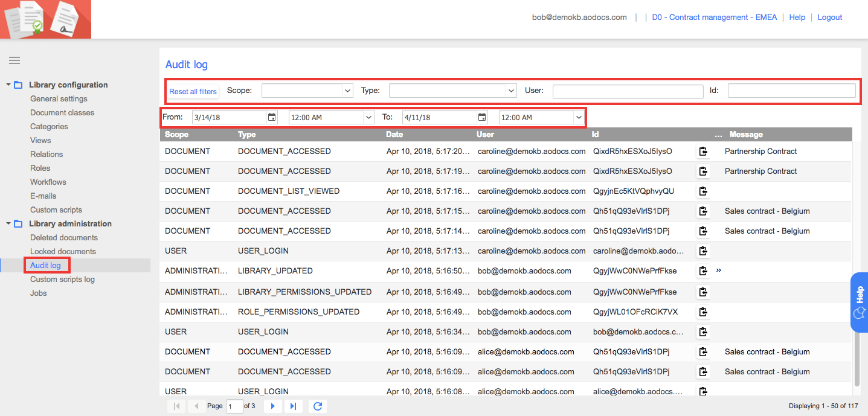Open Categories settings

tap(49, 127)
